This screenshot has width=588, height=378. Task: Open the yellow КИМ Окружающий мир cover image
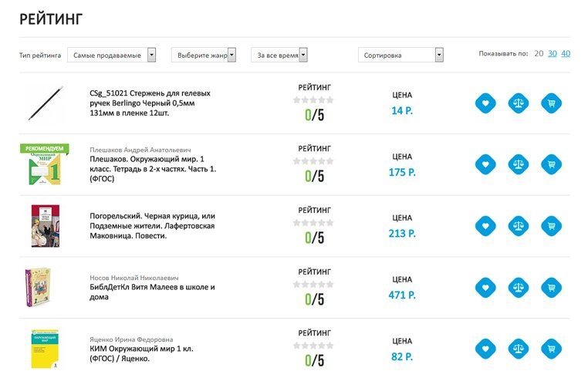coord(45,349)
